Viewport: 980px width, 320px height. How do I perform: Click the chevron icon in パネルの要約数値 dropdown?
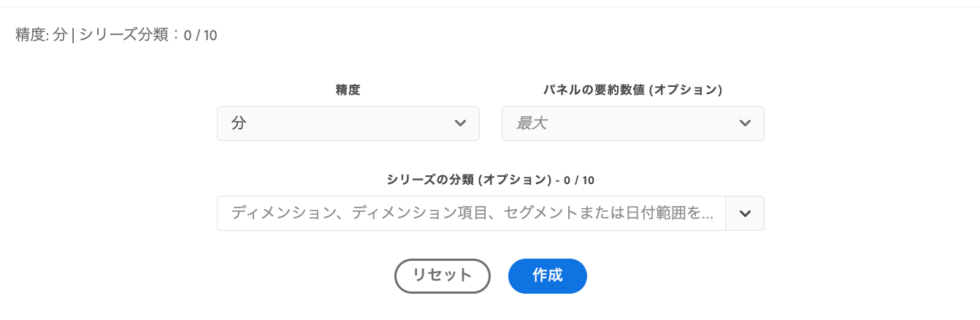(745, 123)
